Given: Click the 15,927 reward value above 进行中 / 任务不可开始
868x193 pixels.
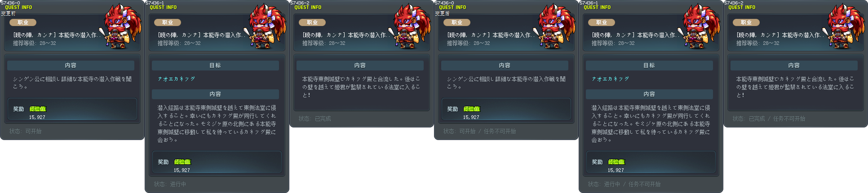Looking at the screenshot, I should pyautogui.click(x=616, y=170).
